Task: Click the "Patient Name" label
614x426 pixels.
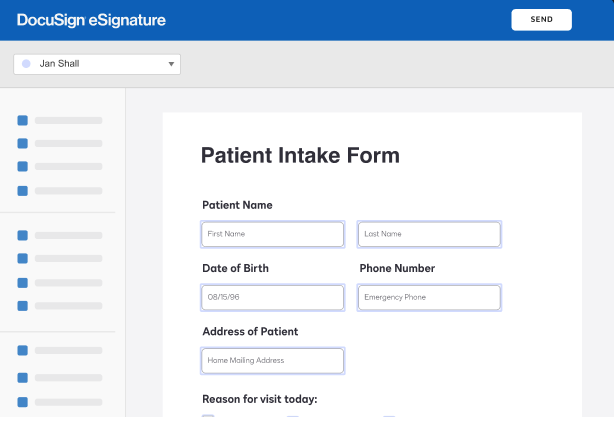Action: 237,205
